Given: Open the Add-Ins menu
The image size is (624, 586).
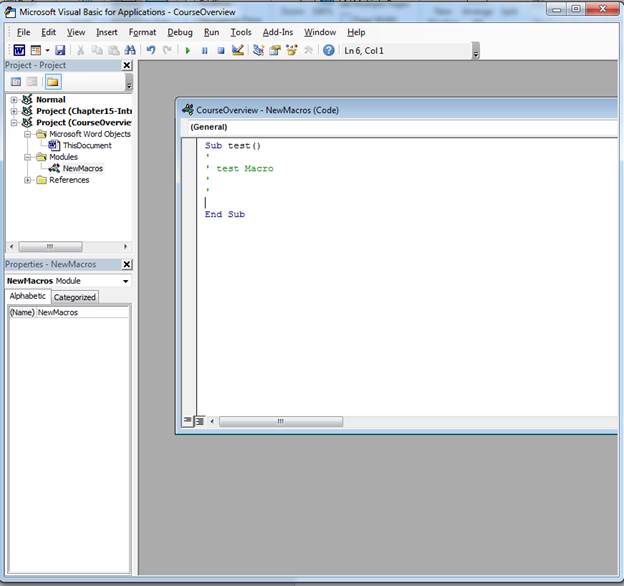Looking at the screenshot, I should point(277,32).
